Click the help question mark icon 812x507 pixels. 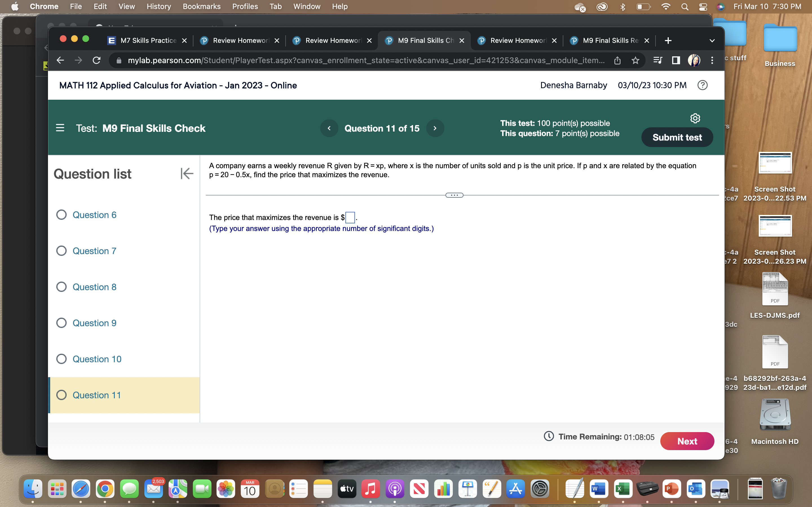tap(703, 85)
